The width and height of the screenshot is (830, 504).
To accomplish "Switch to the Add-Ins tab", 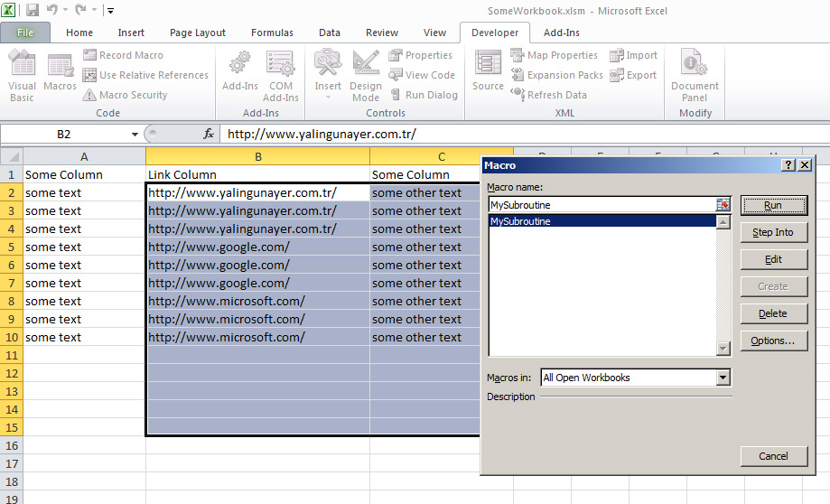I will tap(561, 33).
